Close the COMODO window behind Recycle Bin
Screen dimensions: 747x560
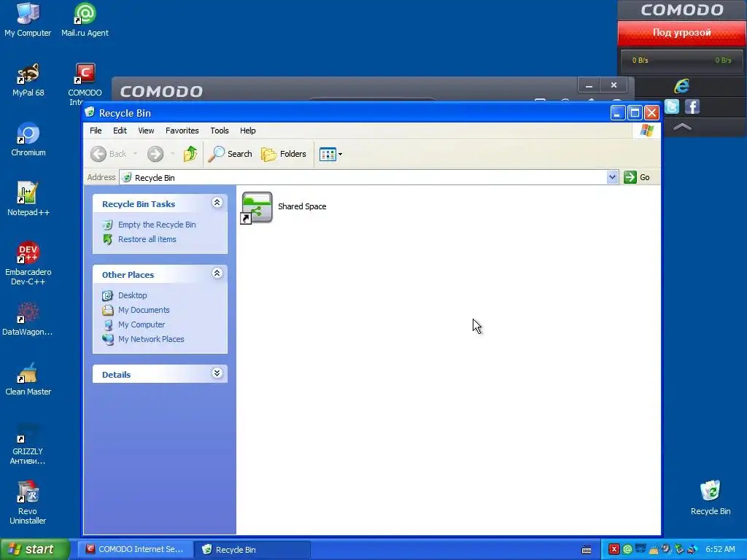pos(614,86)
